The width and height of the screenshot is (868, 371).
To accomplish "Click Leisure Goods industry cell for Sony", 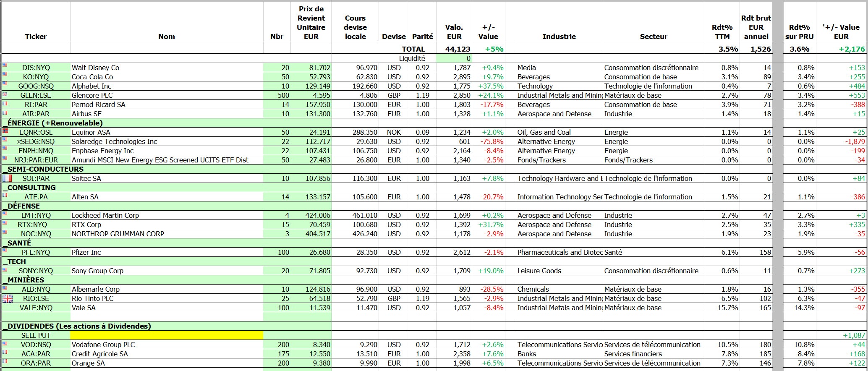I will point(559,271).
